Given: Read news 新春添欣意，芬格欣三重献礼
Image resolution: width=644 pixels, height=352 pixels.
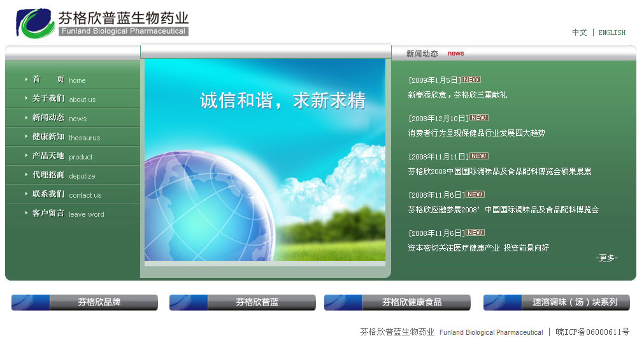Looking at the screenshot, I should pyautogui.click(x=457, y=95).
